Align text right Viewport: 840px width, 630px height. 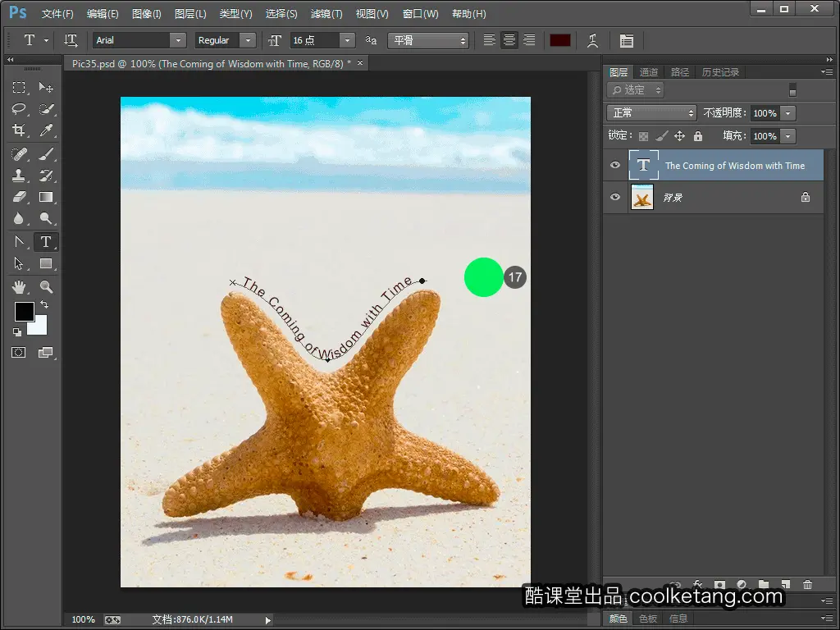coord(529,40)
